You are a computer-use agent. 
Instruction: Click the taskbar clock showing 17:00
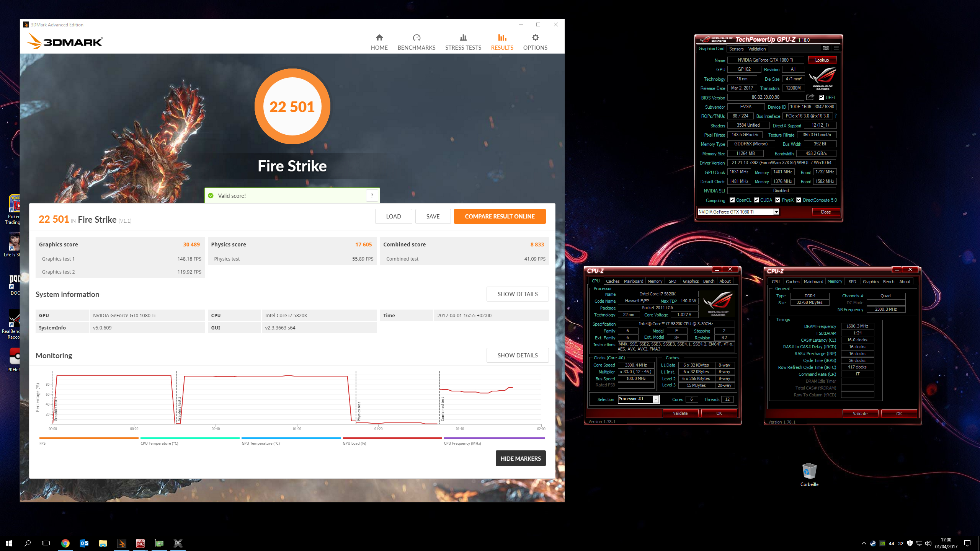click(x=946, y=543)
